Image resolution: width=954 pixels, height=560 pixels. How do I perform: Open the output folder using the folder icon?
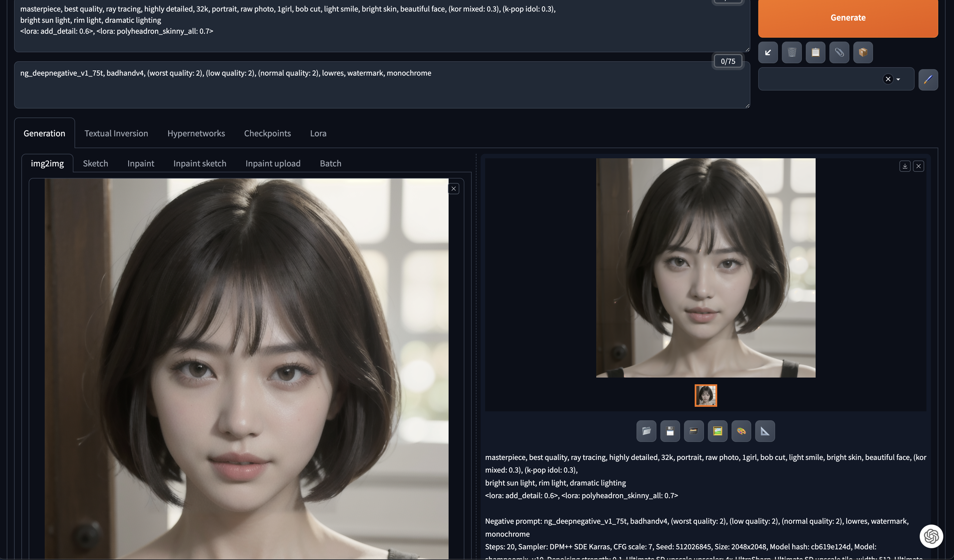coord(646,431)
